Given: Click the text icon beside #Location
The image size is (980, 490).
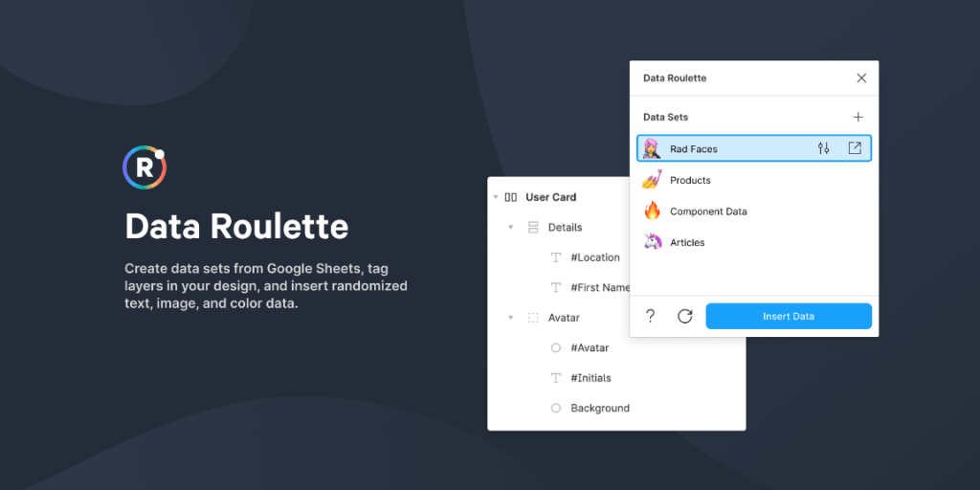Looking at the screenshot, I should (x=556, y=257).
